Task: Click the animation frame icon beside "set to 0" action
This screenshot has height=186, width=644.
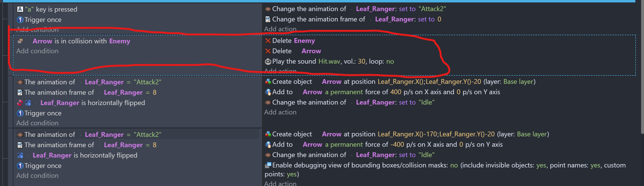Action: coord(268,19)
